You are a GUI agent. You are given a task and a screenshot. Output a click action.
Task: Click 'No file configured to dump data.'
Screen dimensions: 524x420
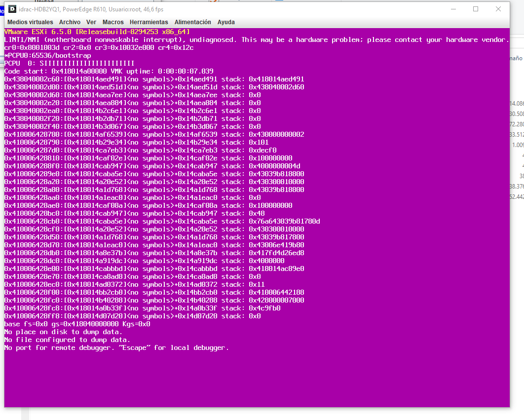(67, 340)
